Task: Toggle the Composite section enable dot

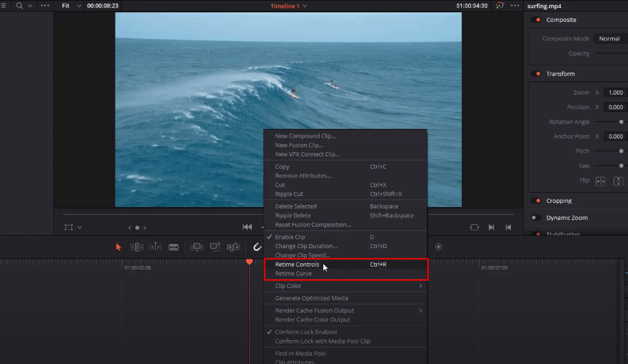Action: coord(536,20)
